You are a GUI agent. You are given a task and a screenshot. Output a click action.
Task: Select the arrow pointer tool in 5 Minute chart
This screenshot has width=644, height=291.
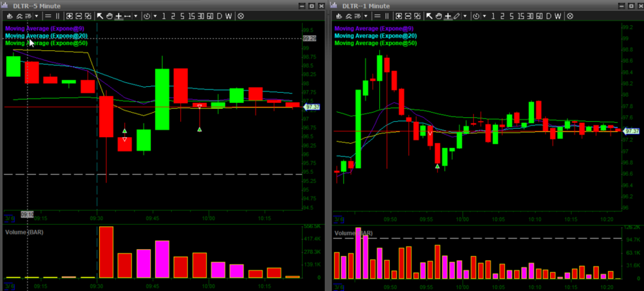(x=100, y=15)
